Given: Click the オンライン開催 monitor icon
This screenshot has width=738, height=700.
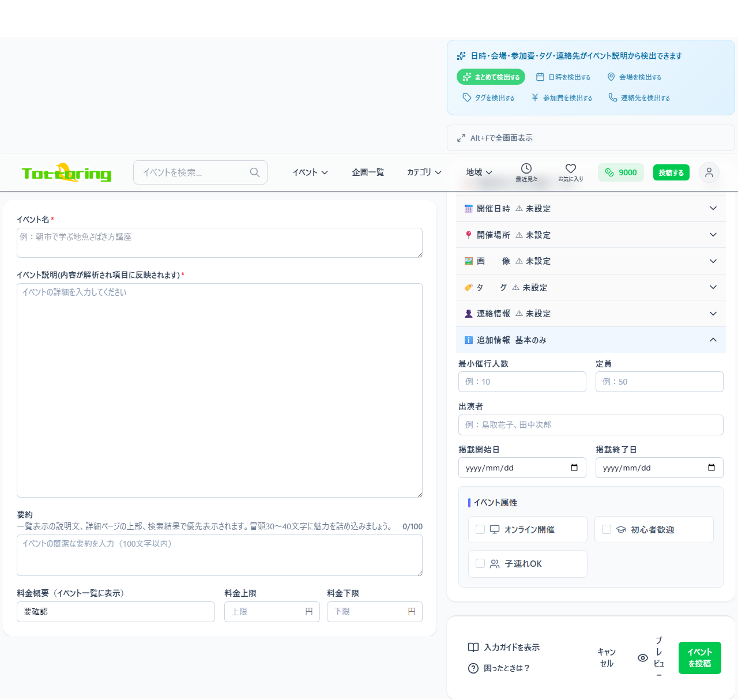Looking at the screenshot, I should click(x=495, y=529).
